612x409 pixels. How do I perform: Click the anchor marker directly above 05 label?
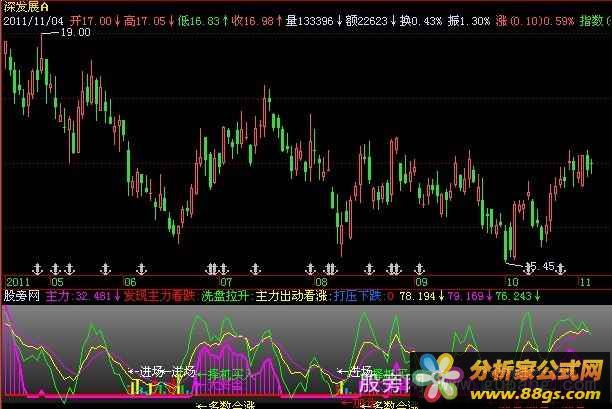[x=55, y=268]
